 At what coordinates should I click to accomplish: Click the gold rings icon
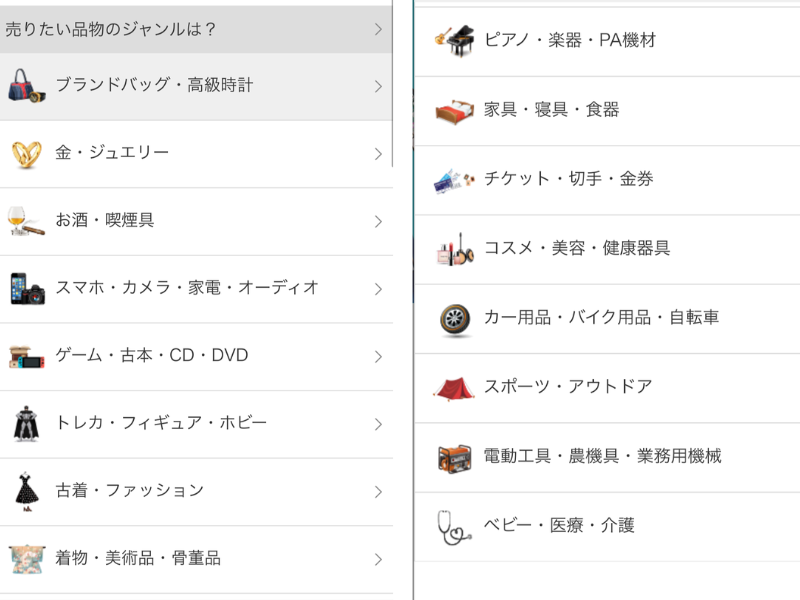27,154
